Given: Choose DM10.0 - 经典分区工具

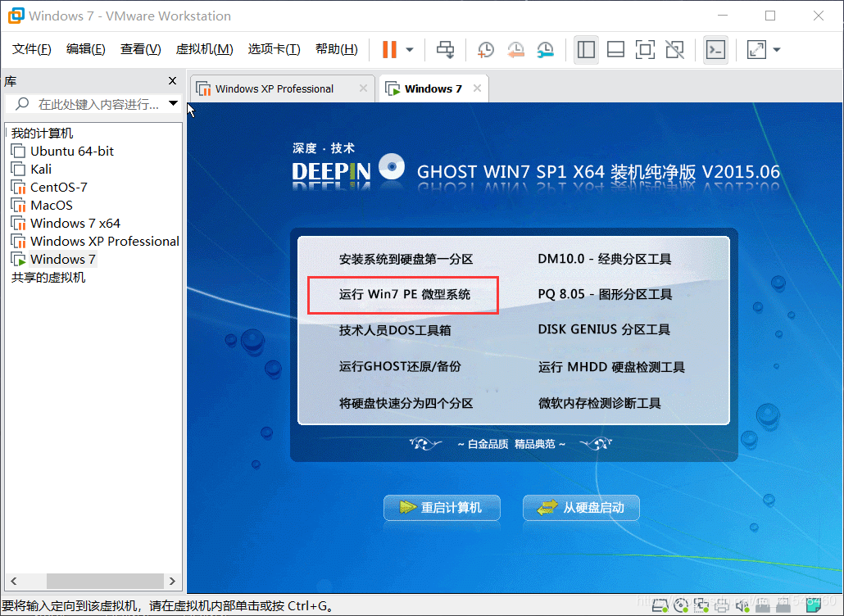Looking at the screenshot, I should pos(605,260).
